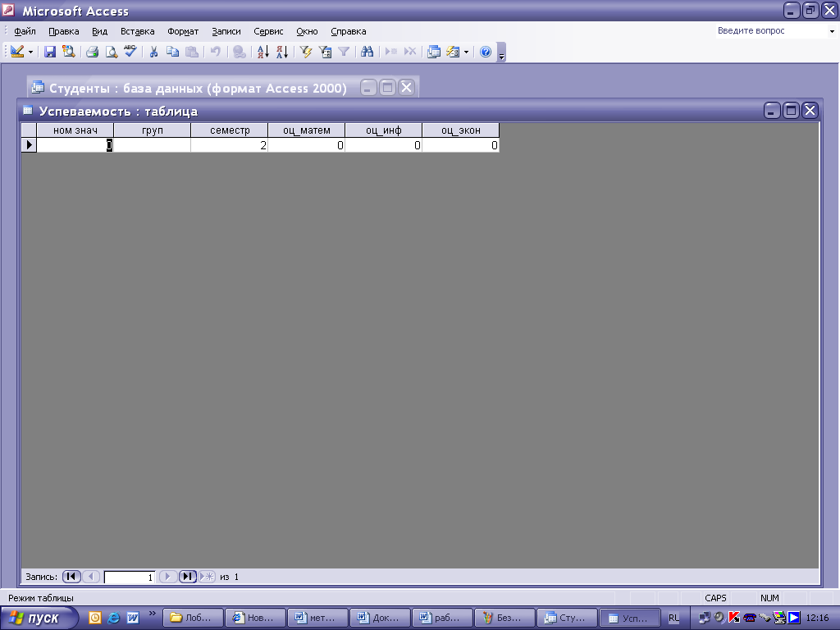The image size is (840, 630).
Task: Launch Internet Explorer from quick launch
Action: coord(113,618)
